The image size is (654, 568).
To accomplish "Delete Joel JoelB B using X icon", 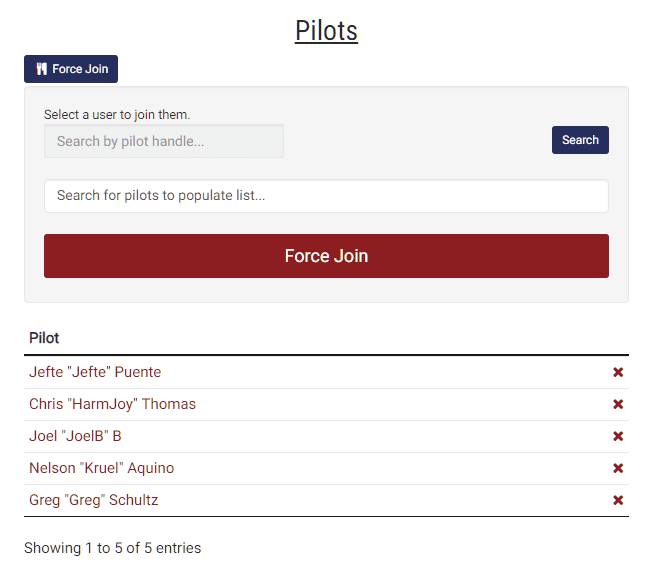I will [x=618, y=436].
